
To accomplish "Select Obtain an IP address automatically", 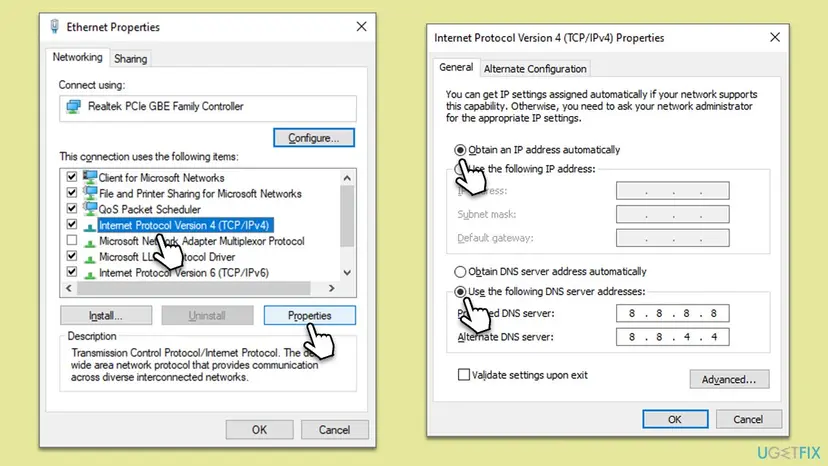I will (460, 150).
